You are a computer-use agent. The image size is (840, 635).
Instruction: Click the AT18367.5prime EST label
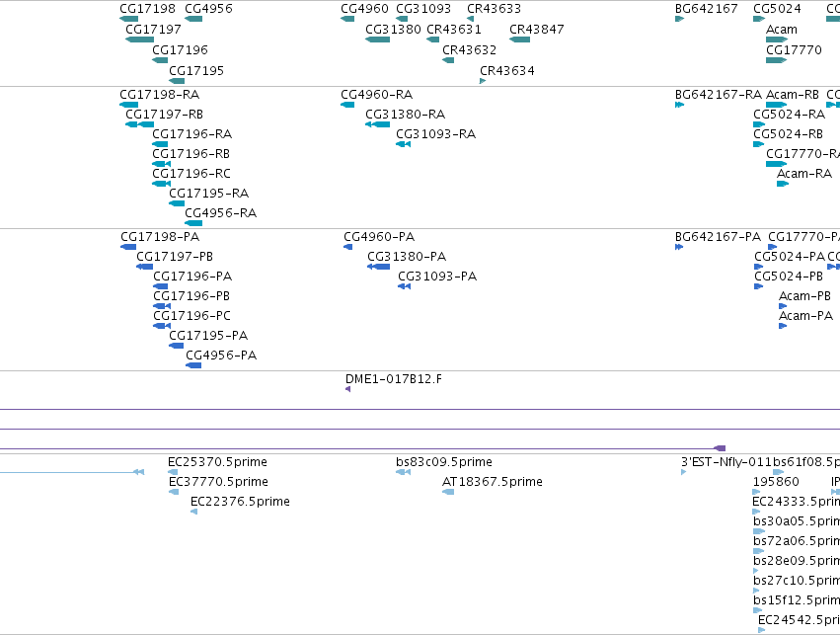pyautogui.click(x=493, y=482)
